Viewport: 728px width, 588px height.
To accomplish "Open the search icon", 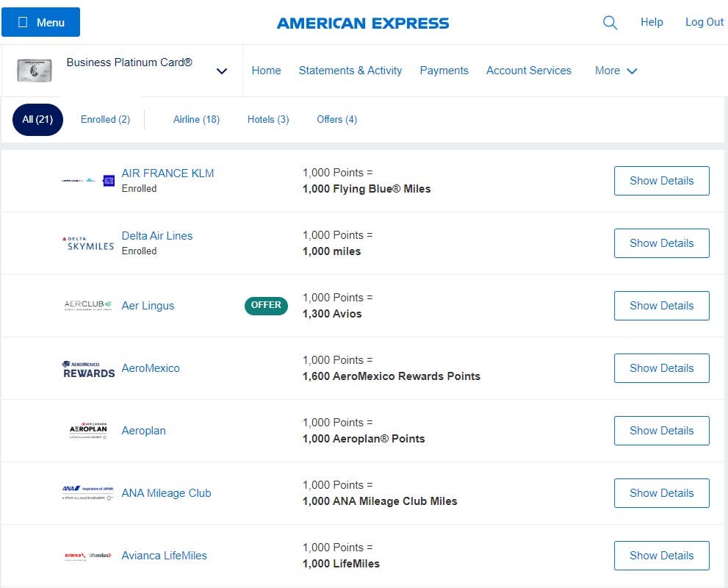I will click(x=610, y=22).
